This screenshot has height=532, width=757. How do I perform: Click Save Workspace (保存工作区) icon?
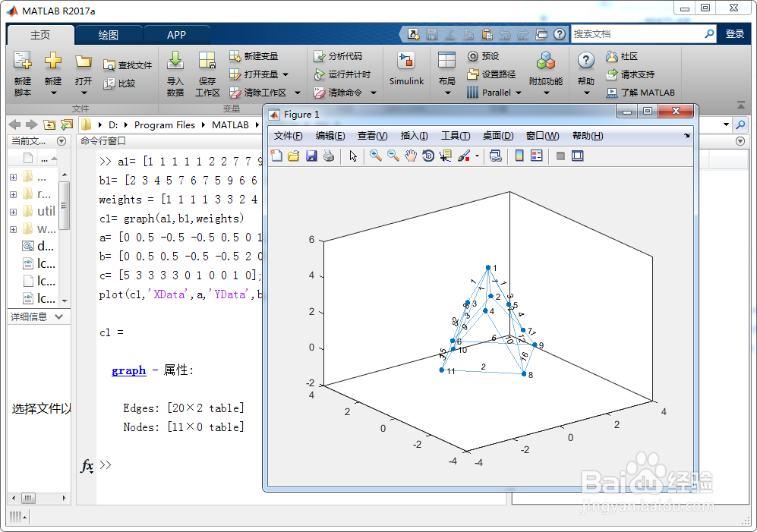(x=207, y=61)
